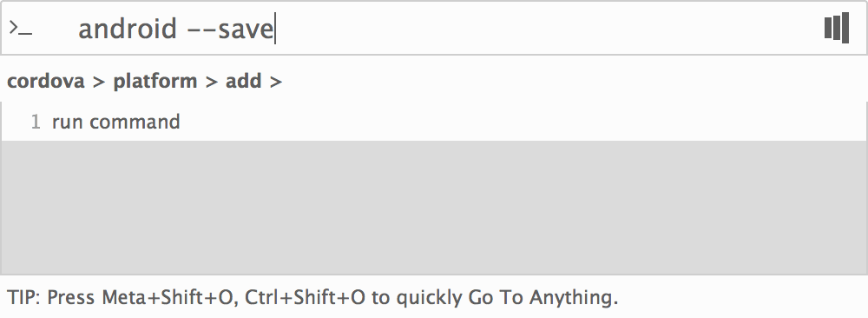Click the chevron after cordova
The width and height of the screenshot is (868, 318).
(99, 82)
